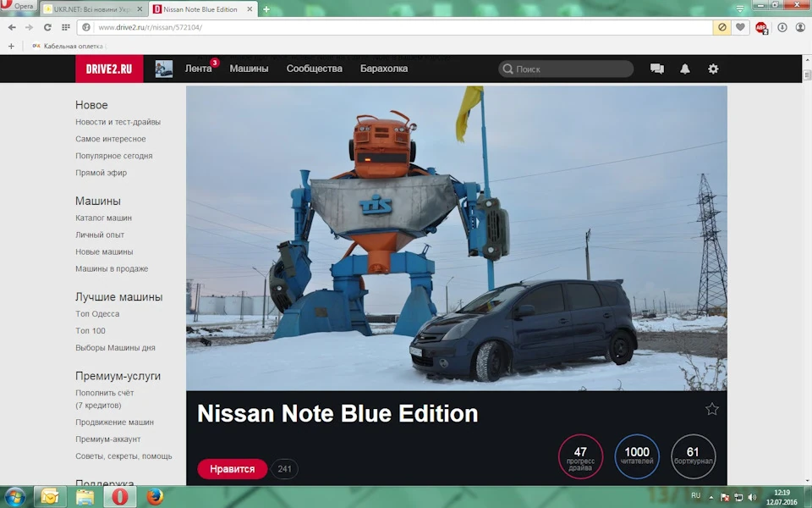Open Кабельная оплетка bookmark

pyautogui.click(x=69, y=46)
